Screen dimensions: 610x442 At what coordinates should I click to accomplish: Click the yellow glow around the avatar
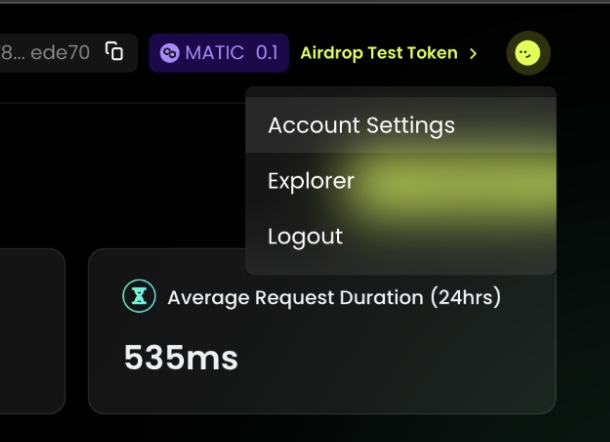click(x=528, y=53)
